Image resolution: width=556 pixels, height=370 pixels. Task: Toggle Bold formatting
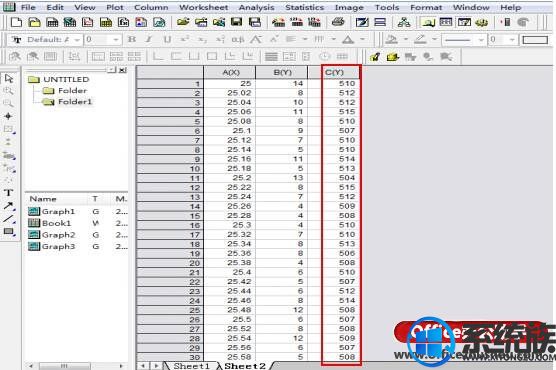pyautogui.click(x=132, y=39)
